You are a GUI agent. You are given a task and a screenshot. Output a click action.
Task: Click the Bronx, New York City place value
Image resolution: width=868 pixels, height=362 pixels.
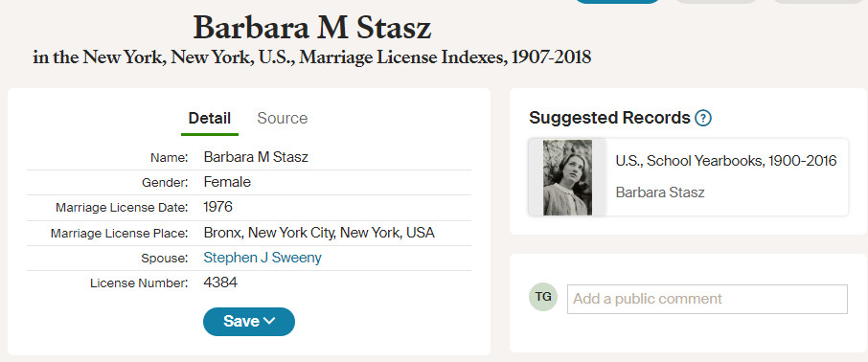coord(319,233)
